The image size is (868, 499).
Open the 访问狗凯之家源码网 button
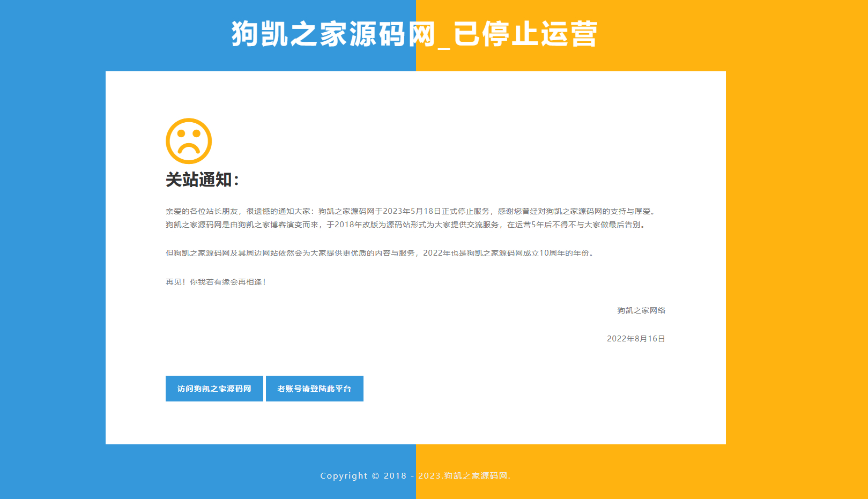click(214, 389)
